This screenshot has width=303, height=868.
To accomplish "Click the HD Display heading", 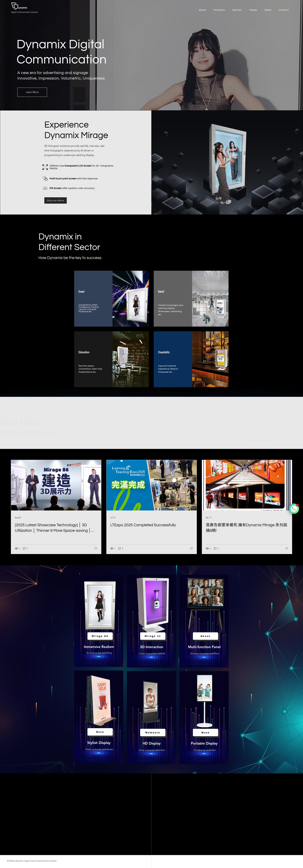I will click(x=151, y=743).
